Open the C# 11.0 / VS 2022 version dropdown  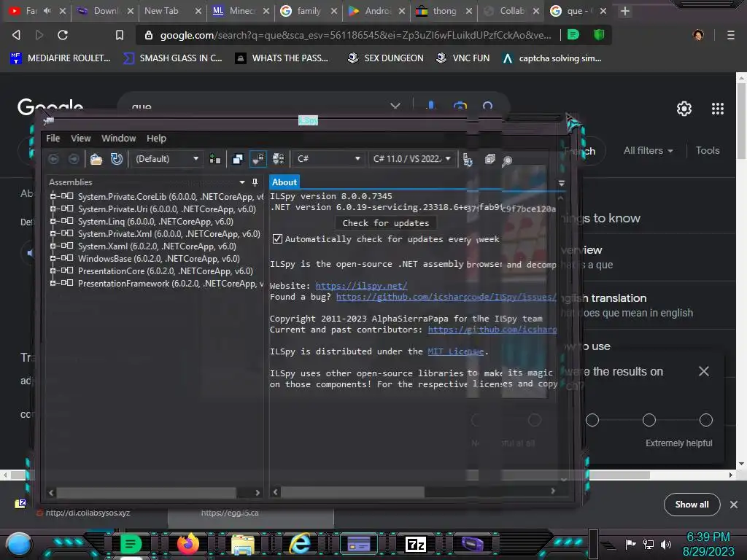pos(411,159)
